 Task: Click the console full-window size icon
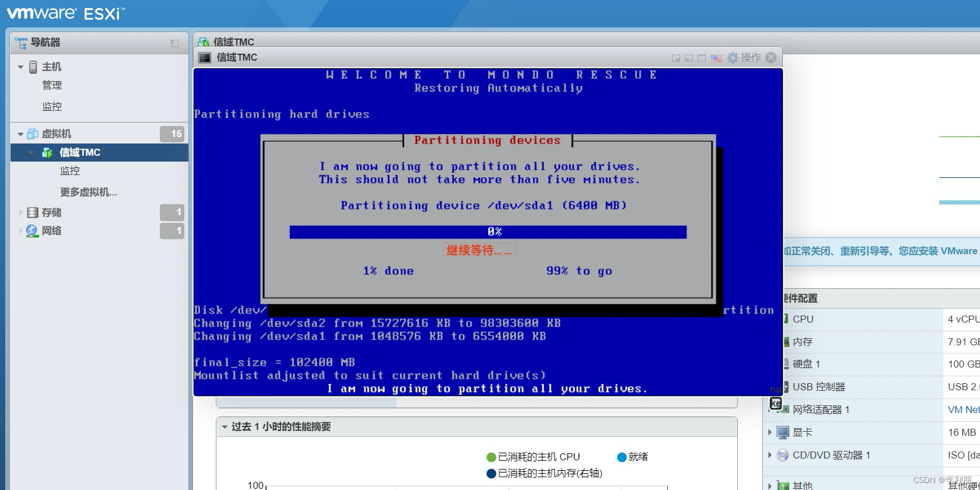[702, 58]
